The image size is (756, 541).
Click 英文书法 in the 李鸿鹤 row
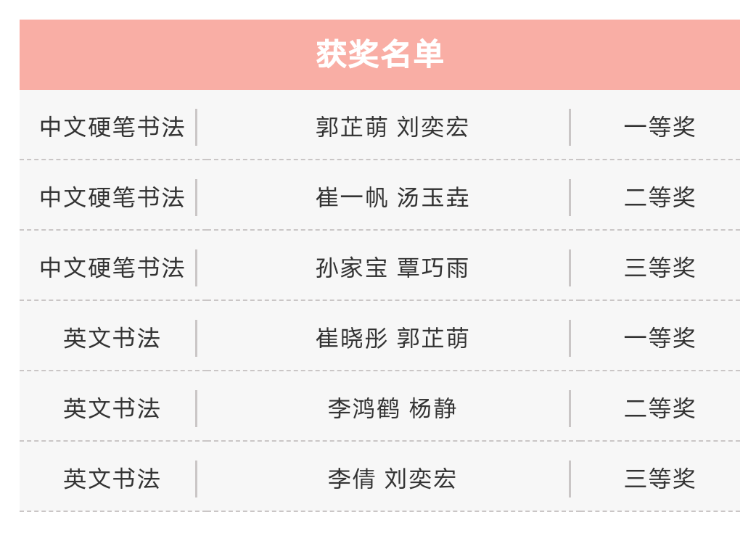[x=112, y=409]
